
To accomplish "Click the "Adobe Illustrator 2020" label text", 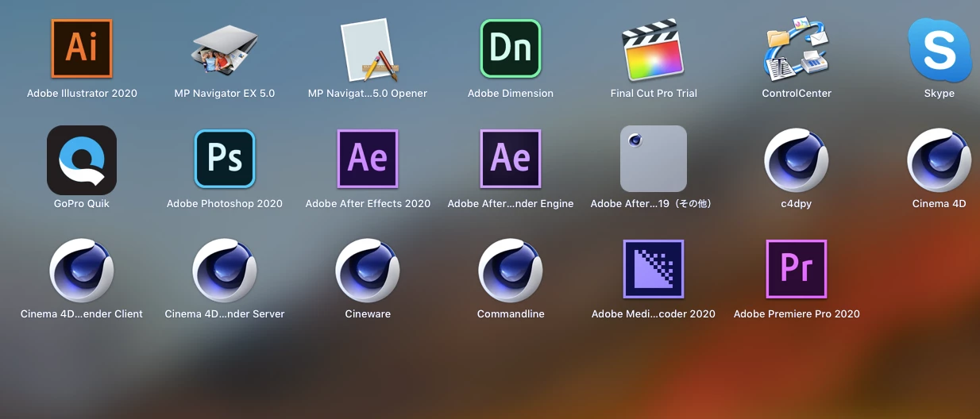I will tap(82, 94).
